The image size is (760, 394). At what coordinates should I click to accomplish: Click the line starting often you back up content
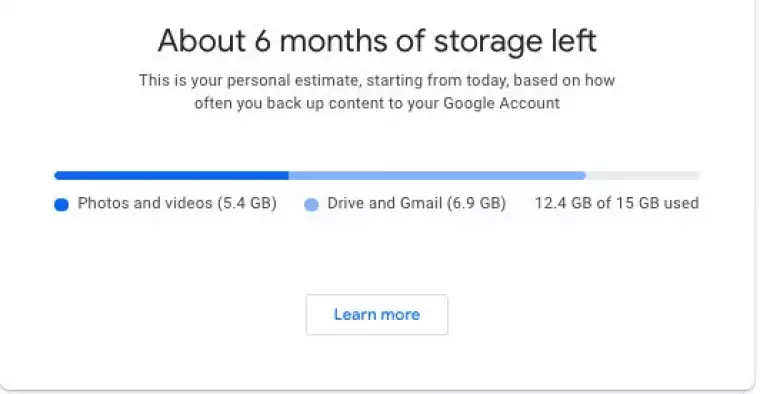pyautogui.click(x=377, y=103)
